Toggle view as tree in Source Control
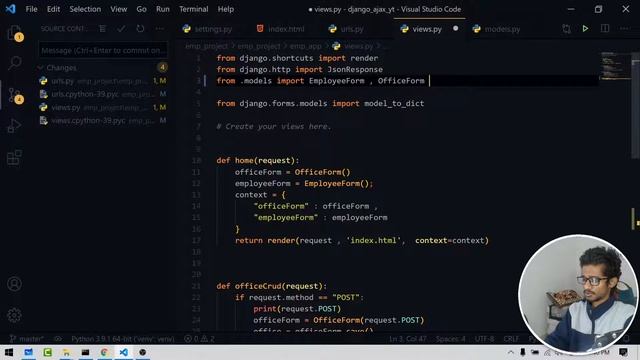This screenshot has width=640, height=360. [x=102, y=29]
